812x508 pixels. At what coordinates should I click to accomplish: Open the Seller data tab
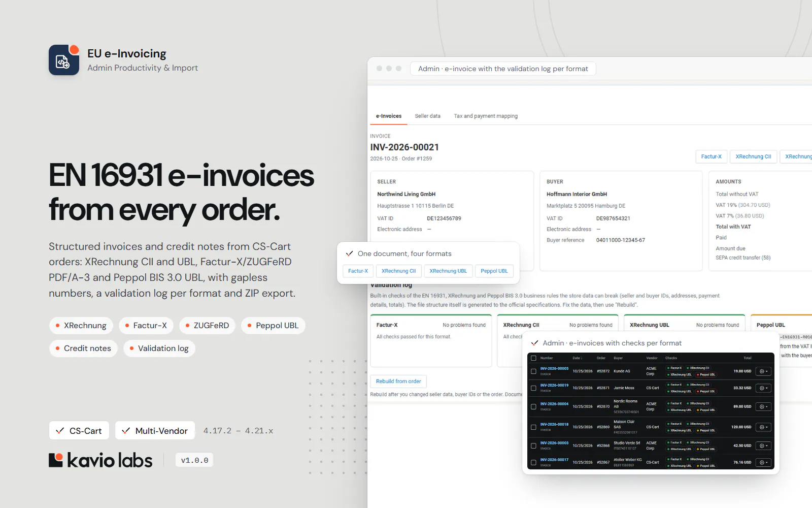pos(428,116)
